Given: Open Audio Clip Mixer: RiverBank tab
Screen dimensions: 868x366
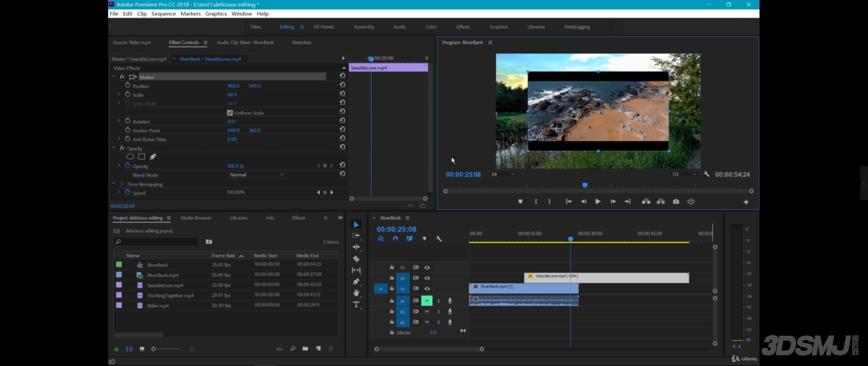Looking at the screenshot, I should tap(245, 42).
